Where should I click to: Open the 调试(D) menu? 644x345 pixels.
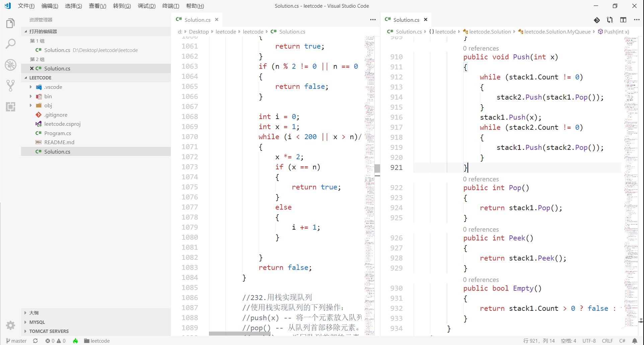[x=146, y=6]
